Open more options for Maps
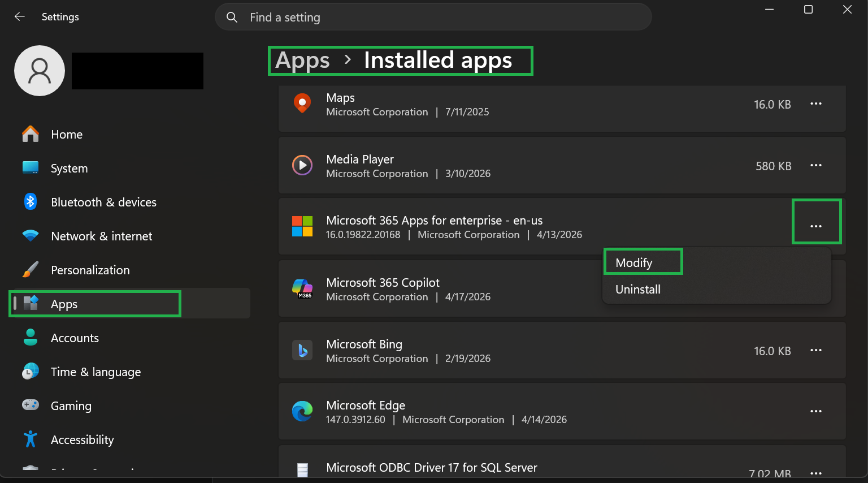 (816, 104)
